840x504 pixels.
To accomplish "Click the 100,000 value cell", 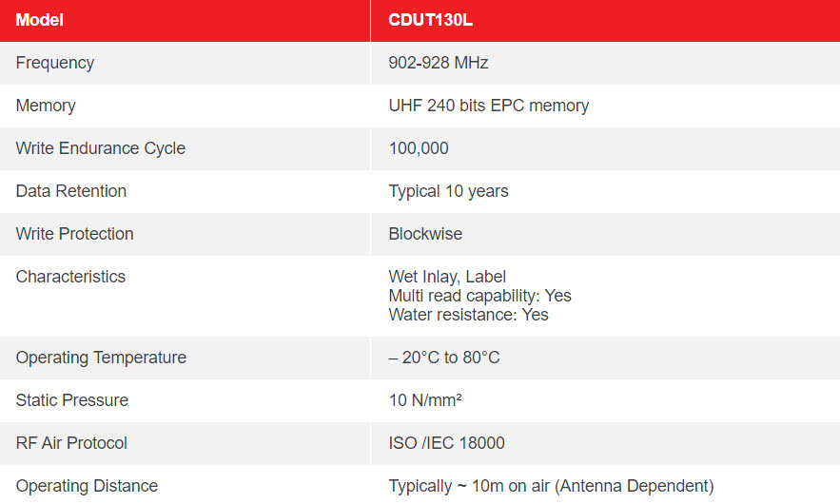I will 605,148.
